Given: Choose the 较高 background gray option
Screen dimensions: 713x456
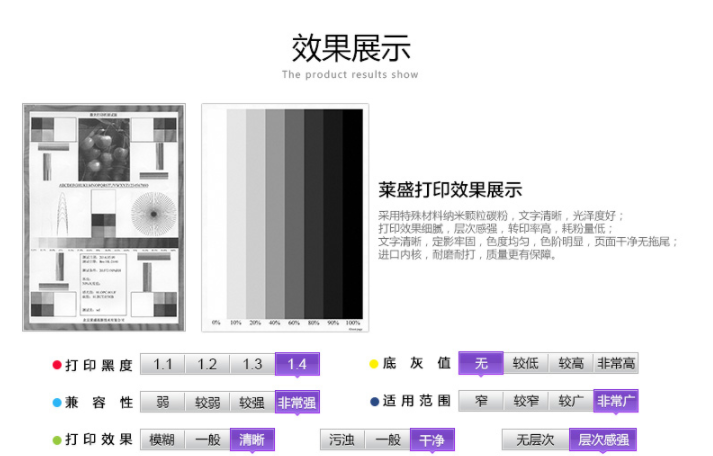Looking at the screenshot, I should 571,363.
